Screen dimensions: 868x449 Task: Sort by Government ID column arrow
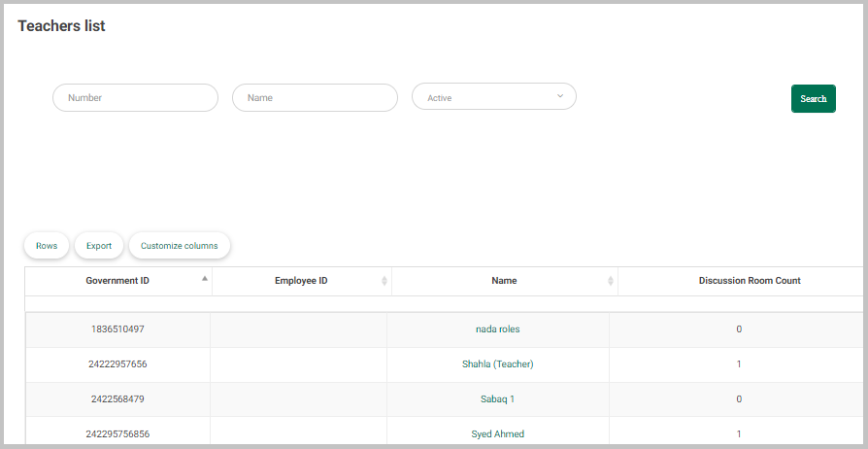click(x=205, y=278)
